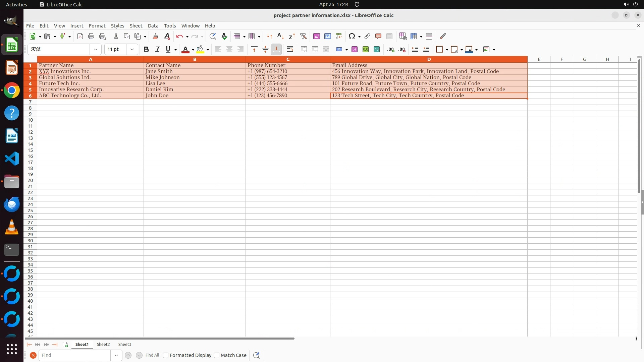Switch to the Sheet2 tab
The height and width of the screenshot is (362, 644).
coord(103,345)
